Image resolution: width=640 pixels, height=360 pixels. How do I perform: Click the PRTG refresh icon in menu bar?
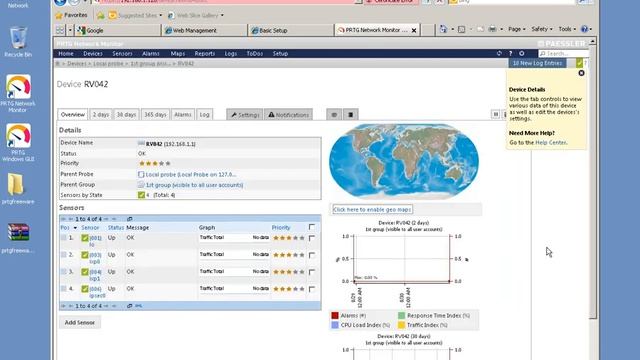499,53
